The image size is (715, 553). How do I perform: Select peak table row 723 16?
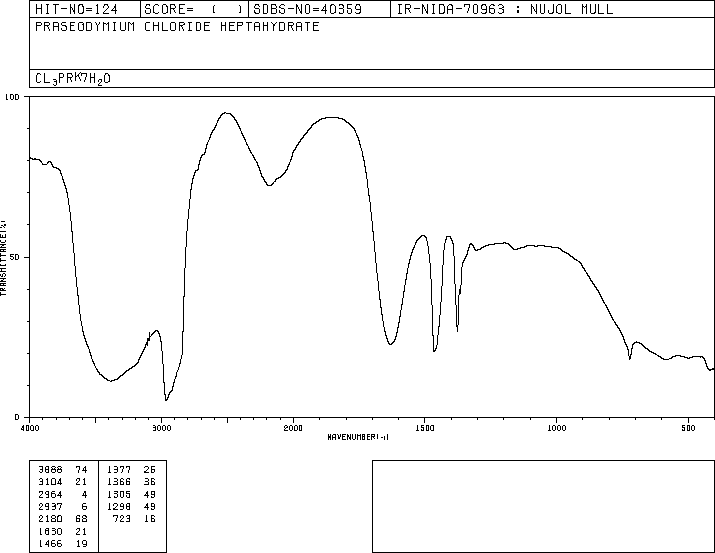(x=135, y=519)
